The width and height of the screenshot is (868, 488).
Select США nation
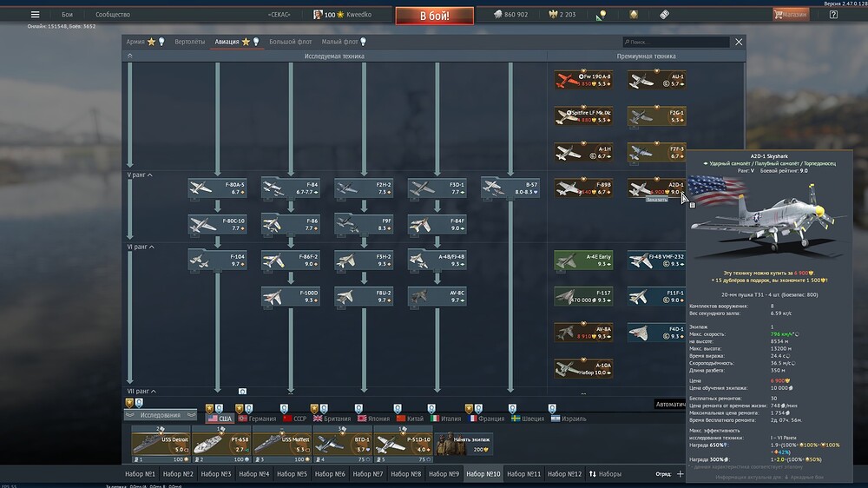(220, 419)
